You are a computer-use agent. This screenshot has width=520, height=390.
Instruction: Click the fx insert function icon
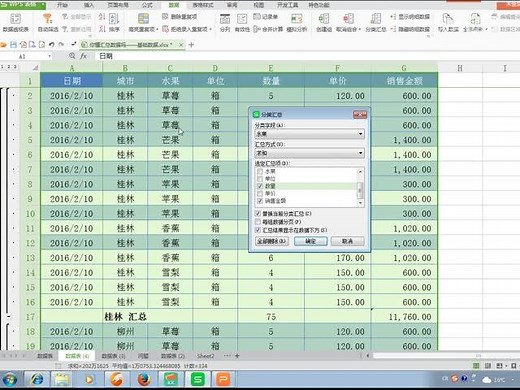[x=83, y=56]
